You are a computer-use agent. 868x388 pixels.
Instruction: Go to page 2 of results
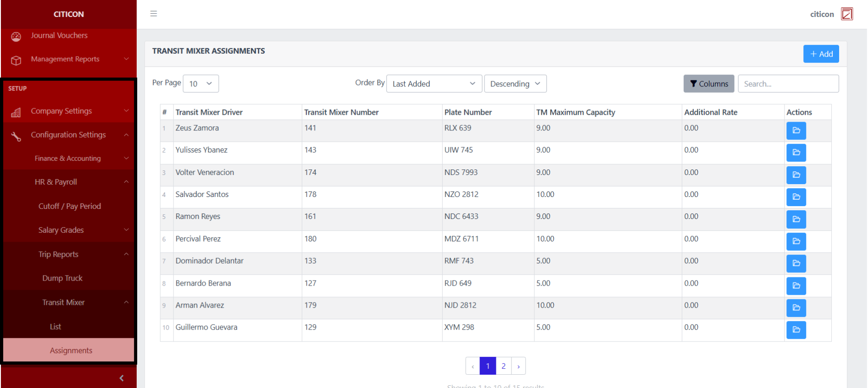tap(503, 366)
